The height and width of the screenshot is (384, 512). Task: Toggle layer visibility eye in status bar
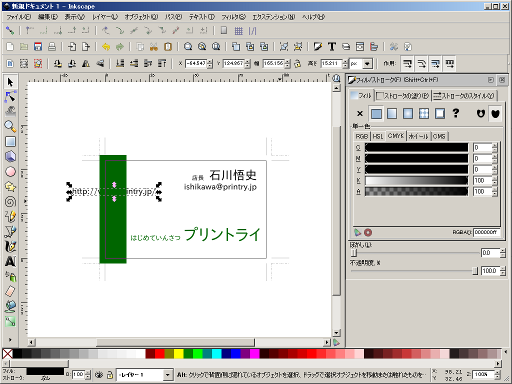[x=99, y=375]
